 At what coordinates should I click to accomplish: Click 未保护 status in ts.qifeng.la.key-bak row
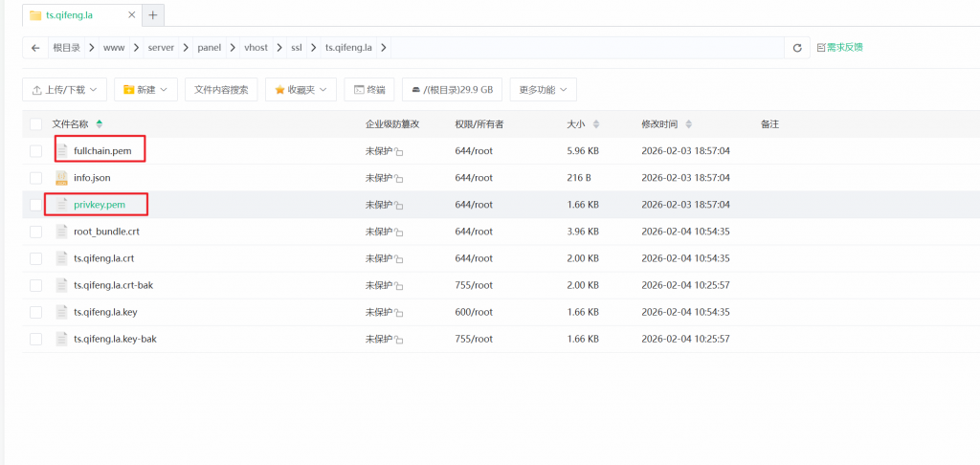379,339
